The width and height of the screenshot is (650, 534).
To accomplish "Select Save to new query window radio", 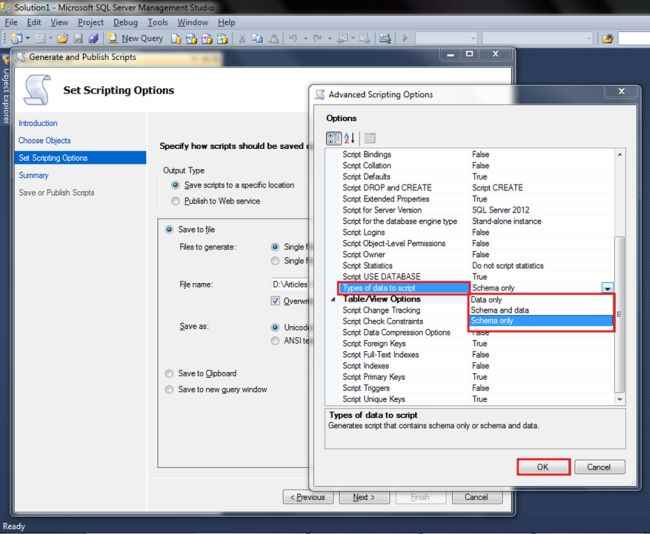I will (x=169, y=389).
